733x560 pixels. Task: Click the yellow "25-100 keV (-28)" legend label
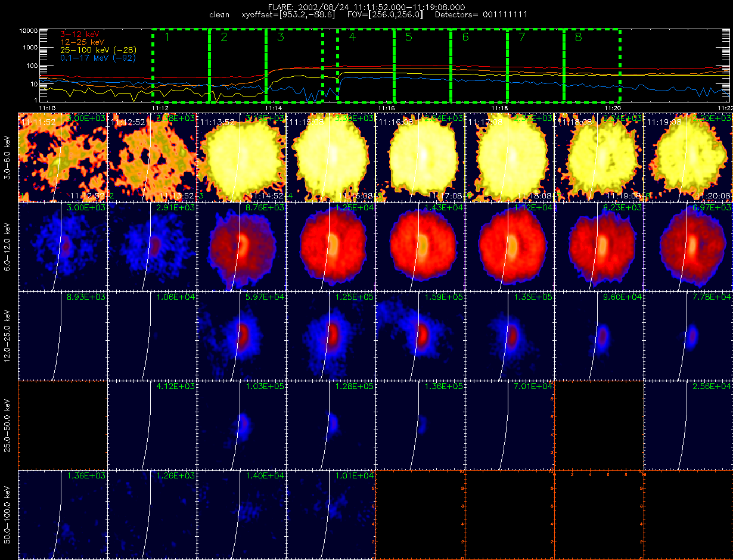point(98,51)
